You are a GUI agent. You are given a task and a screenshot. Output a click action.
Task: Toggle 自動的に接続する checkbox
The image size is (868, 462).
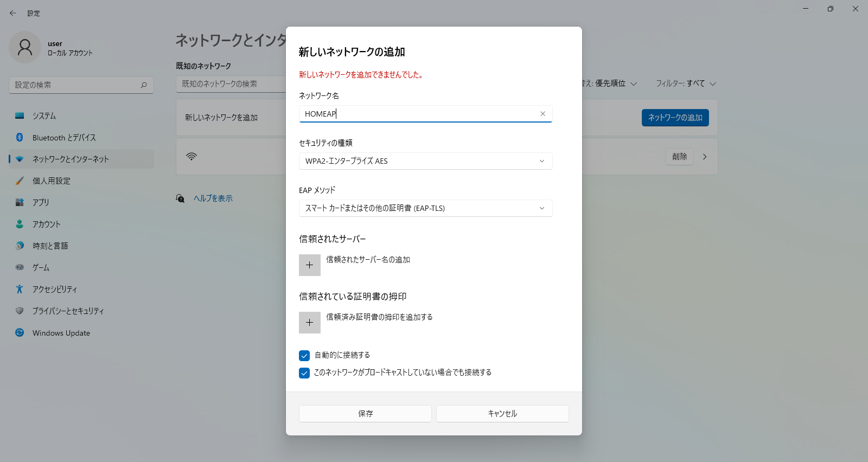[x=304, y=356]
